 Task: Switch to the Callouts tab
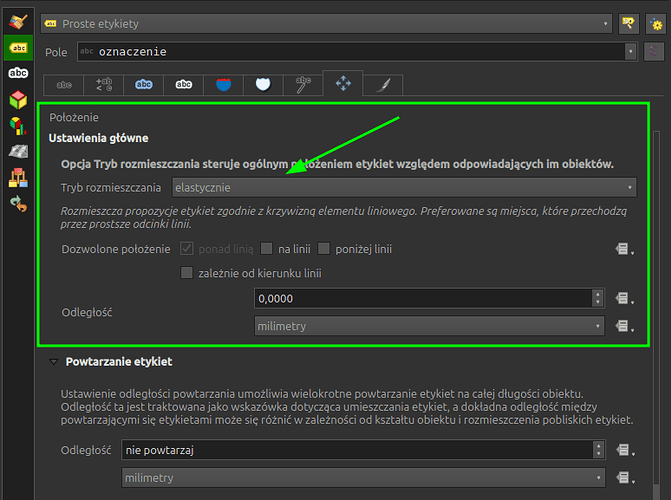tap(303, 85)
